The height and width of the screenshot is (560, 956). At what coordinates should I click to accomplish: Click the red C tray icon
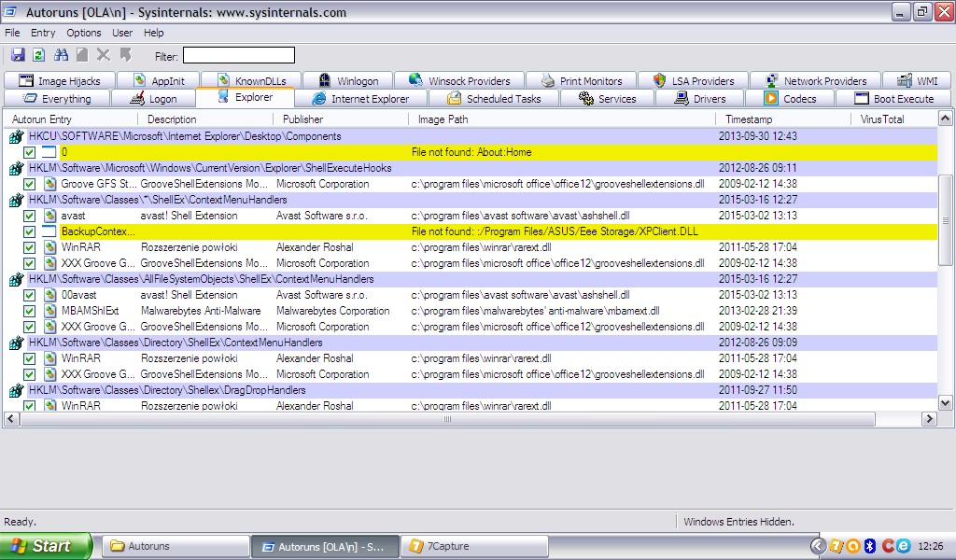tap(888, 546)
